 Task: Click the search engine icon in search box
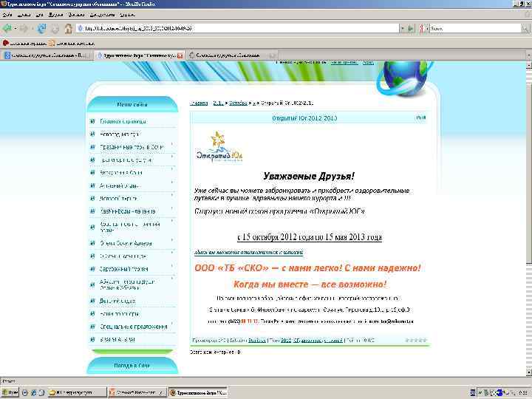[422, 29]
